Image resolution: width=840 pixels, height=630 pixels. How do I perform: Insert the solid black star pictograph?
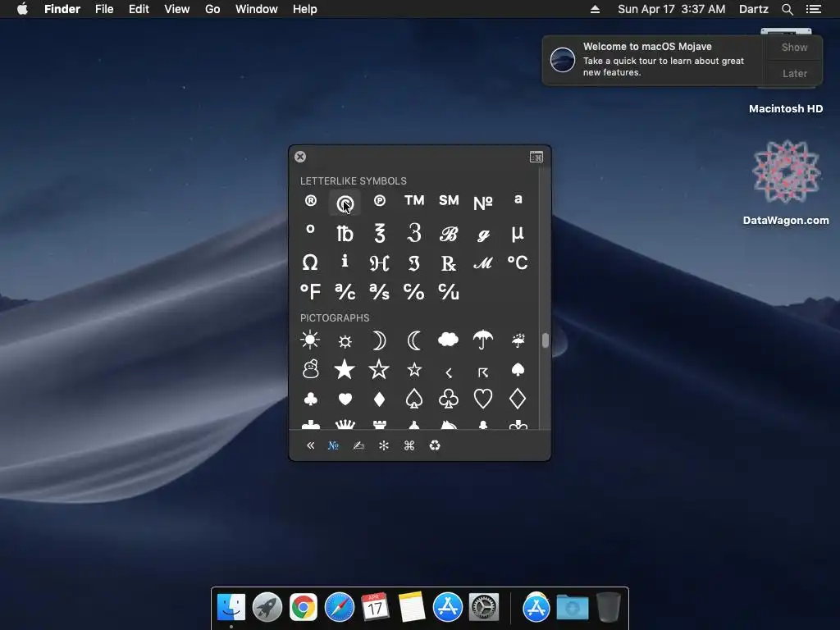point(345,369)
